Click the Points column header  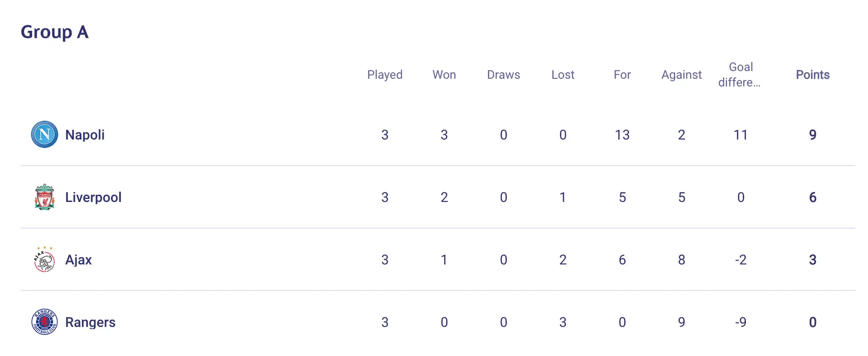point(812,75)
